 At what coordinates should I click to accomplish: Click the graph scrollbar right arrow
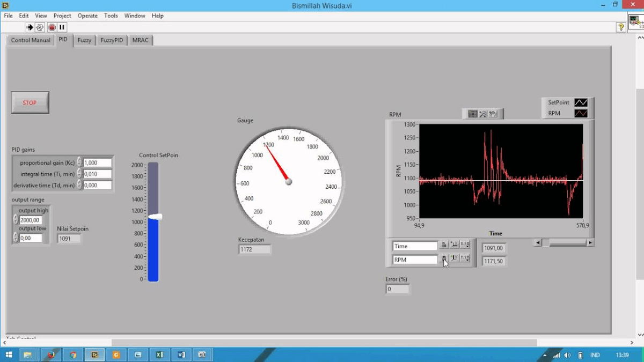pos(590,243)
